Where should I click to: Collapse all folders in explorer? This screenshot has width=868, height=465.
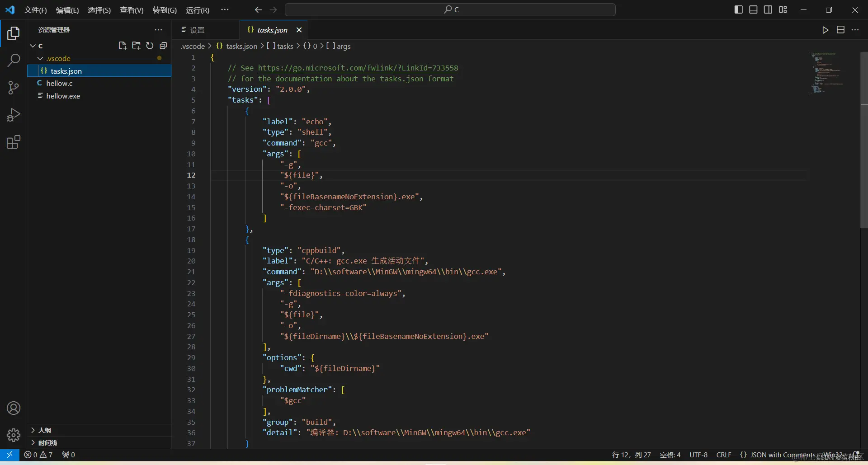[x=163, y=46]
